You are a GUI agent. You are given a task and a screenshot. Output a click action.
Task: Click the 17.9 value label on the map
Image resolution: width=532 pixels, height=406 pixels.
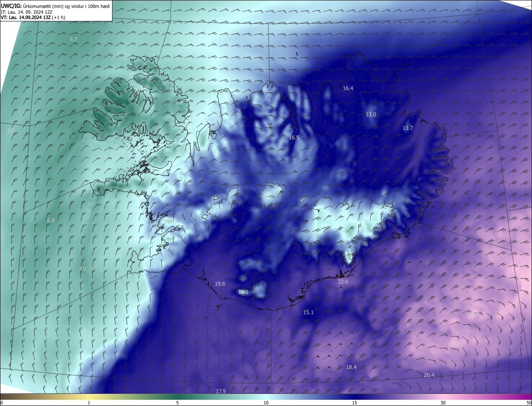pos(221,391)
